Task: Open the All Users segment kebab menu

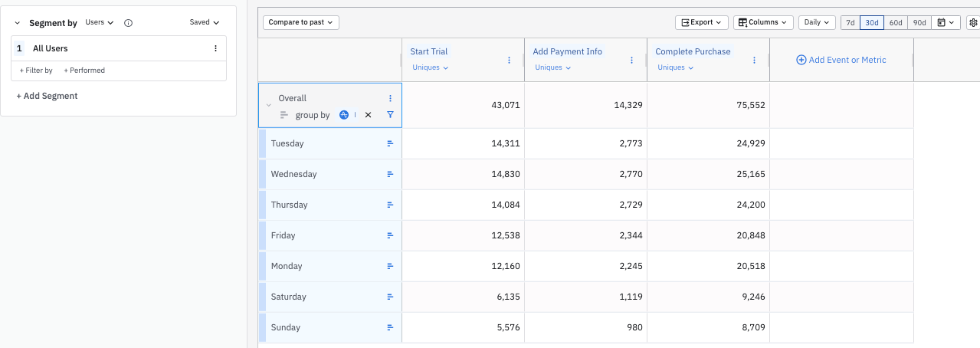Action: click(x=215, y=48)
